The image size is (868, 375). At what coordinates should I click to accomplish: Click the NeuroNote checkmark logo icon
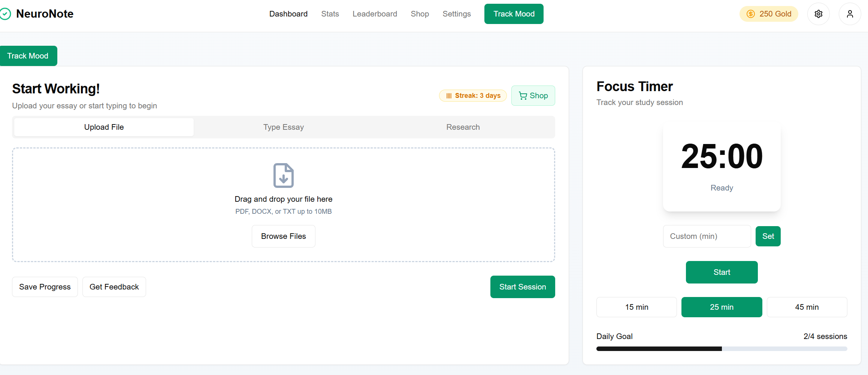[5, 14]
